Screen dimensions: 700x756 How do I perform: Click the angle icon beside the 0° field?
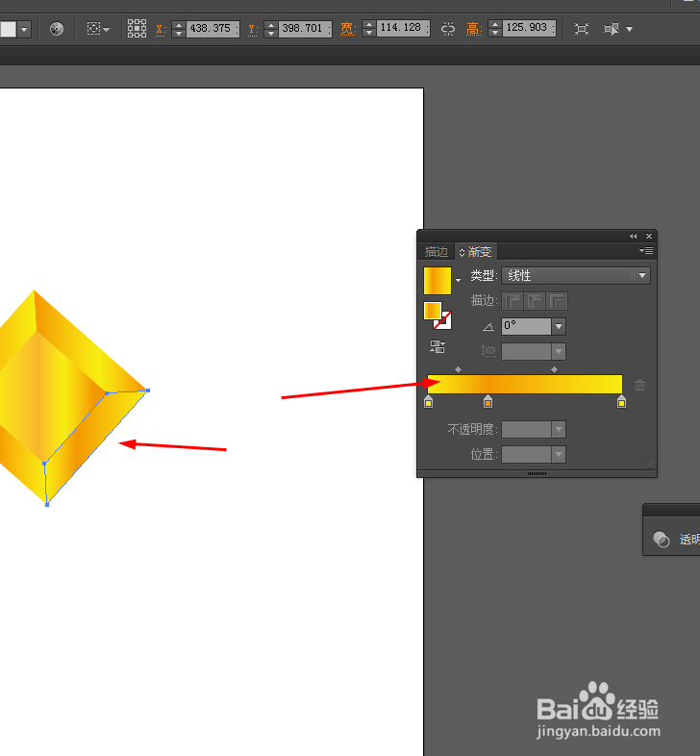click(488, 327)
